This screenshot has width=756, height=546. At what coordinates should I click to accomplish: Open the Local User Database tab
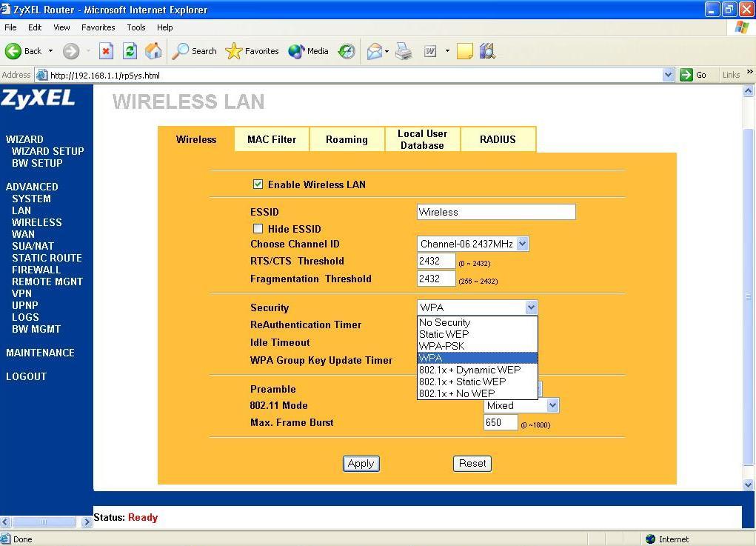pyautogui.click(x=422, y=139)
